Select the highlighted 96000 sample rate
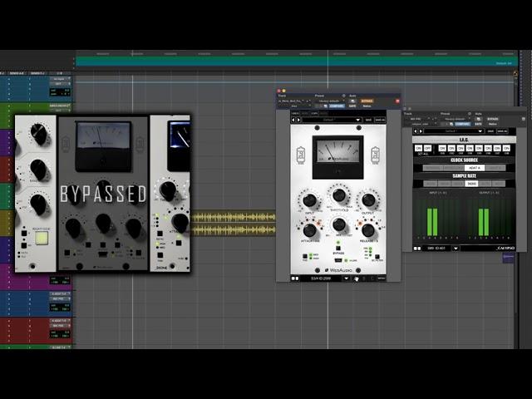Image resolution: width=532 pixels, height=399 pixels. click(x=471, y=184)
